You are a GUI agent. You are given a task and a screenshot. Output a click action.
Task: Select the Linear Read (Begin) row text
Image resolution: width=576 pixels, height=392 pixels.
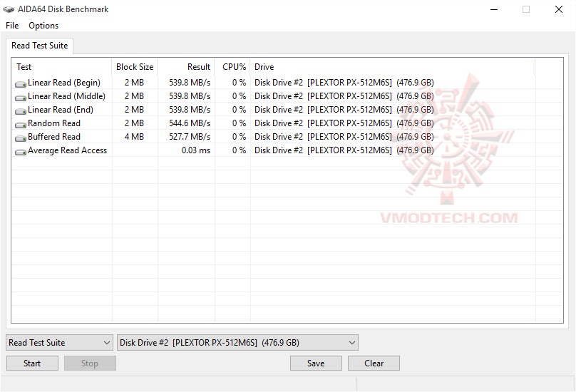[x=64, y=83]
